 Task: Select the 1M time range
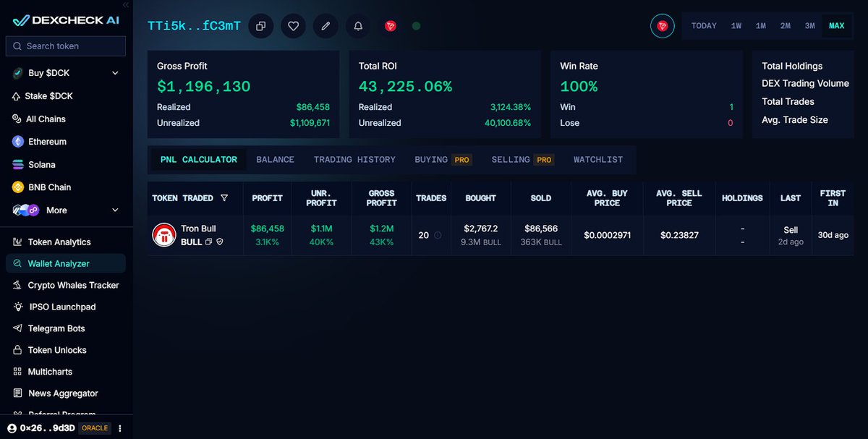pos(761,26)
